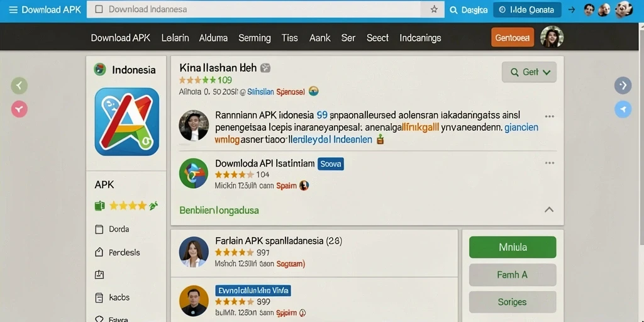This screenshot has height=322, width=644.
Task: Open the Downloda API Isatintiam app icon
Action: [194, 174]
